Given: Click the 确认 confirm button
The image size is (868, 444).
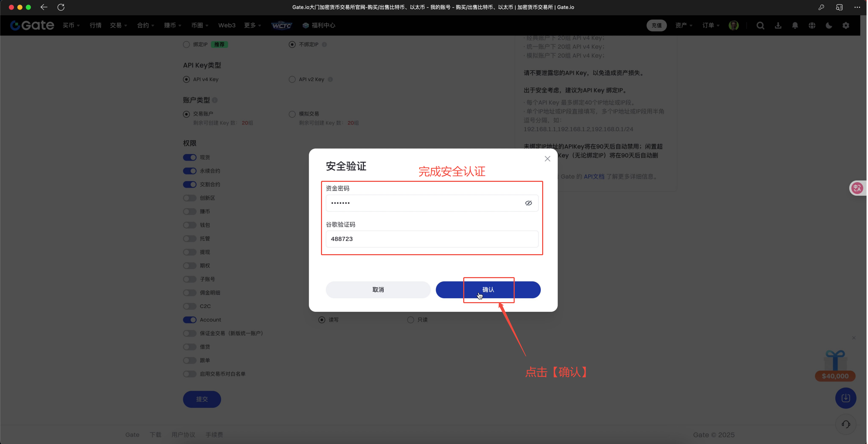Looking at the screenshot, I should 488,290.
